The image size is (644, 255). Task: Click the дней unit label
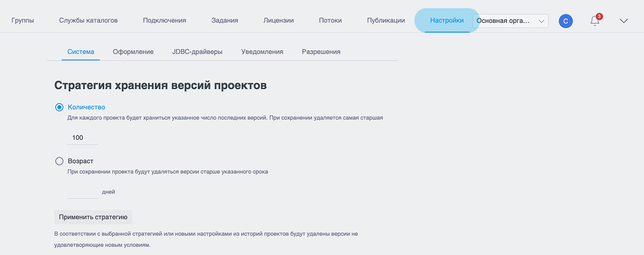coord(108,192)
